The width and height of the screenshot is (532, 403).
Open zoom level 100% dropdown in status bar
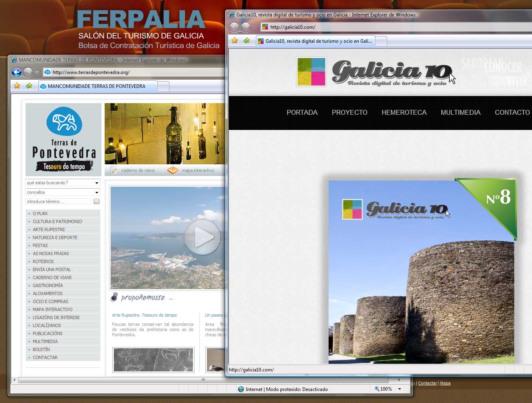coord(399,389)
